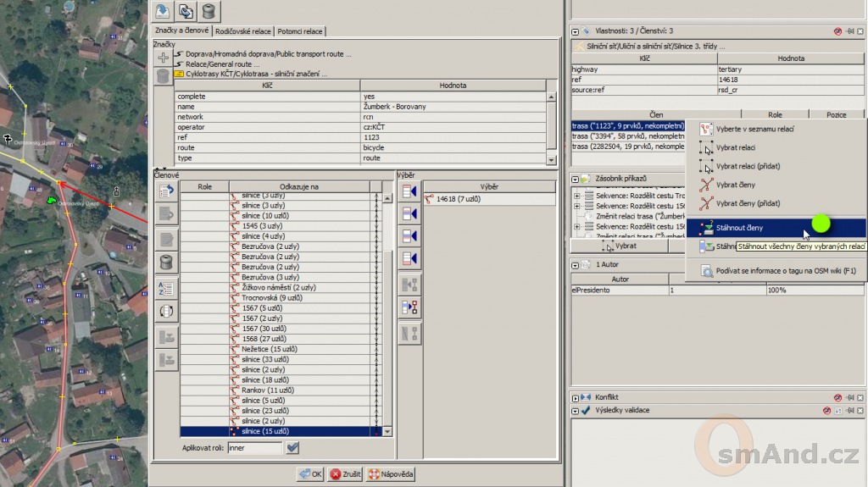Screen dimensions: 868x487
Task: Click the duplicate relation icon above the tabs
Action: click(x=186, y=11)
